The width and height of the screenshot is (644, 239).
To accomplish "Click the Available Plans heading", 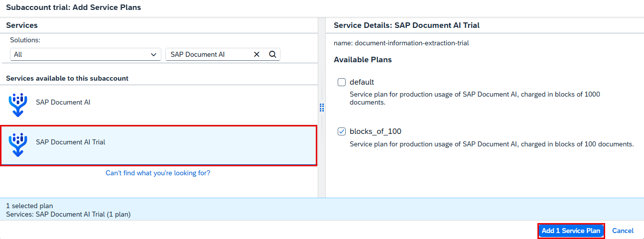I will point(363,60).
